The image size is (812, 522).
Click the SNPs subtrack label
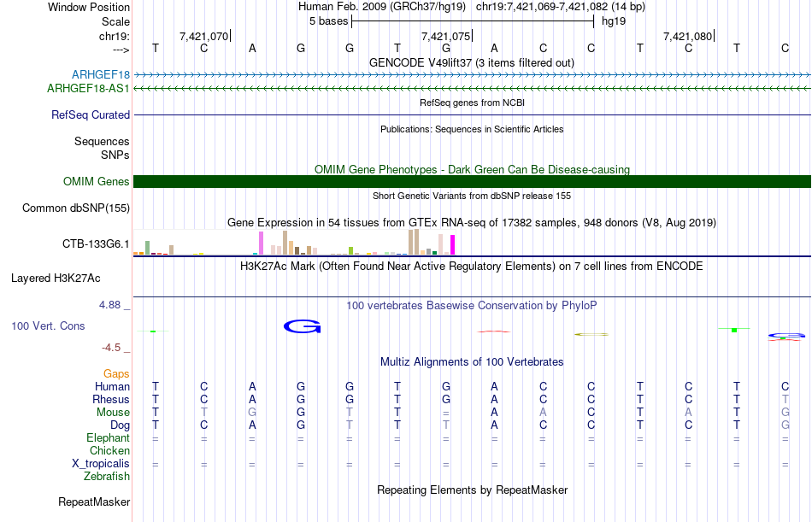coord(115,155)
